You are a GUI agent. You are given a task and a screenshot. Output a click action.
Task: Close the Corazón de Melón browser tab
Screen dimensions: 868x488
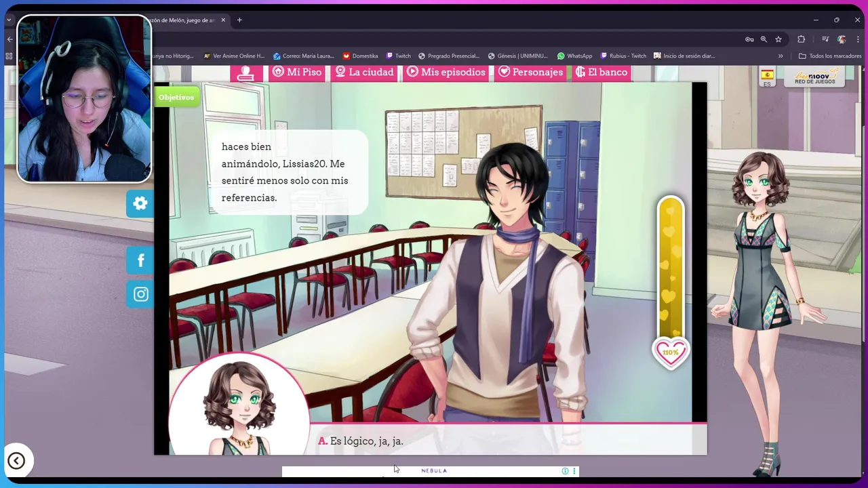pyautogui.click(x=223, y=20)
